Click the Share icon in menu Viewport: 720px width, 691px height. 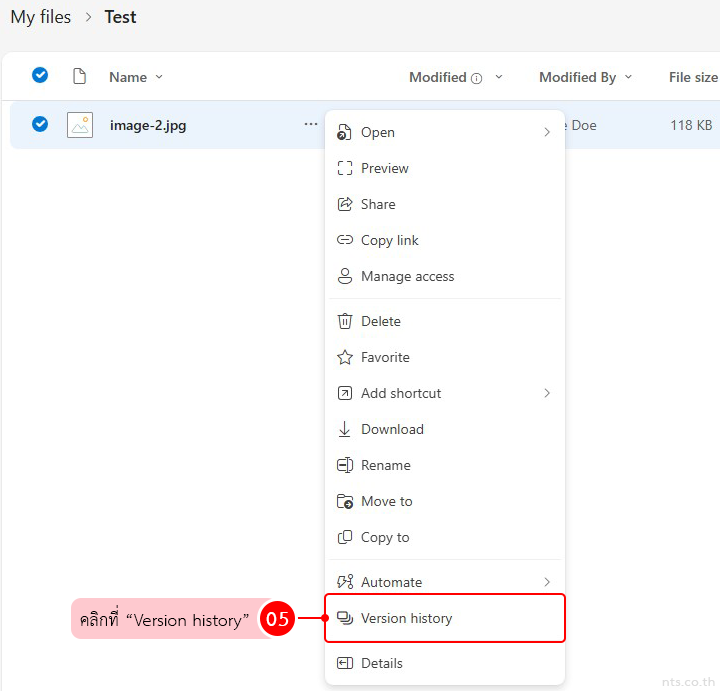tap(345, 204)
